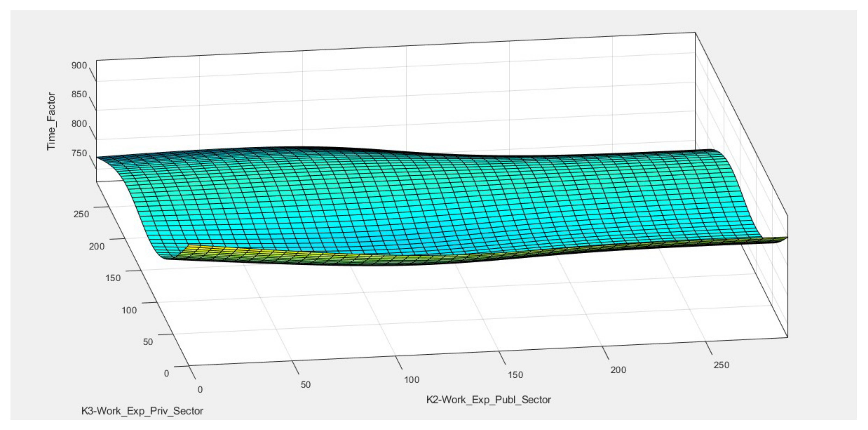Image resolution: width=868 pixels, height=430 pixels.
Task: Select the 850 tick on Time_Factor axis
Action: (79, 94)
